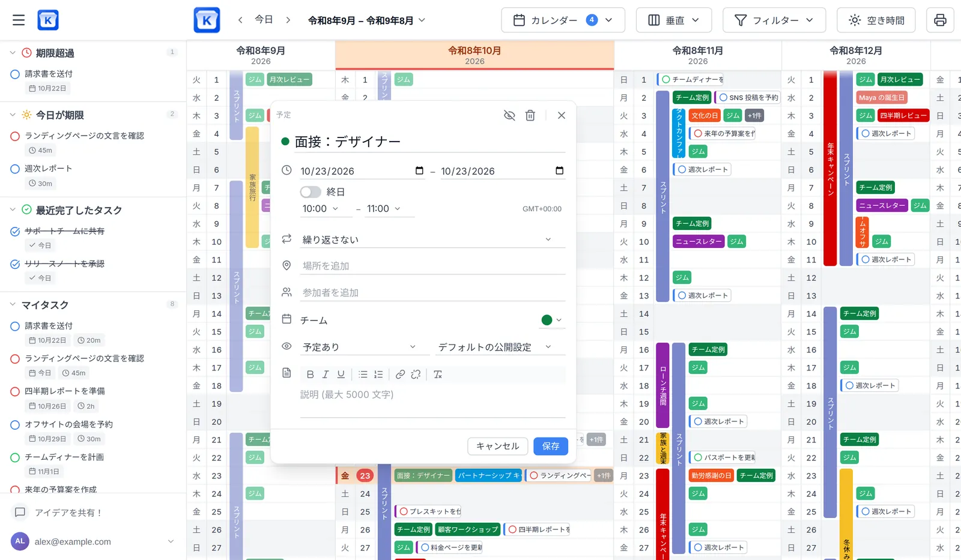The image size is (961, 560).
Task: Click キャンセル button
Action: 497,446
